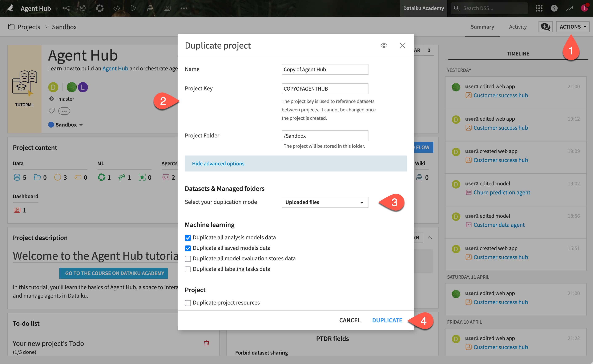Open Customer success hub edited at 19:12

coord(500,128)
